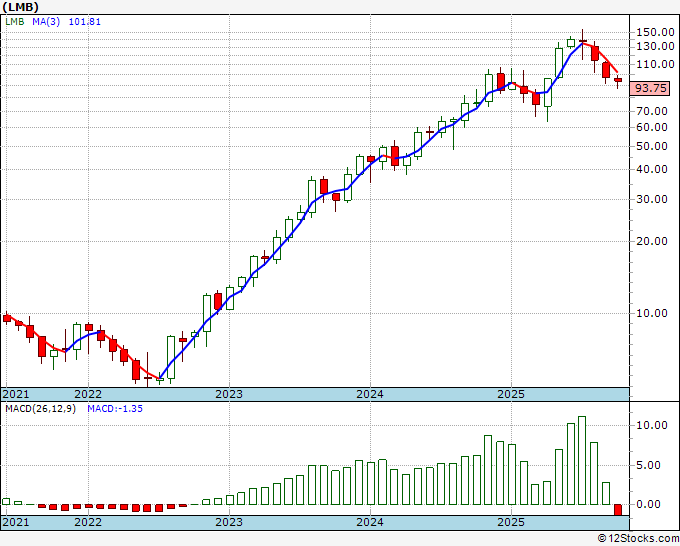Viewport: 680px width, 546px height.
Task: Click the first red candlestick of 2021
Action: pyautogui.click(x=7, y=318)
